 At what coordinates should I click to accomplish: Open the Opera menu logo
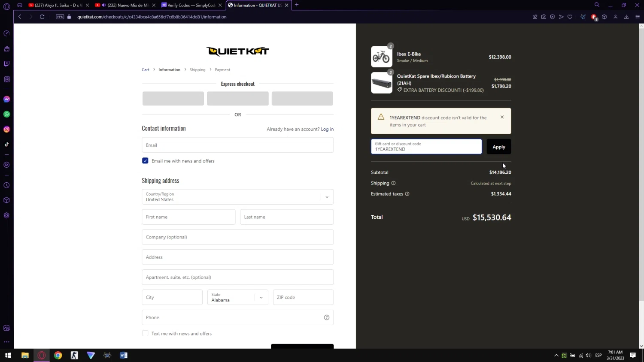pos(6,6)
